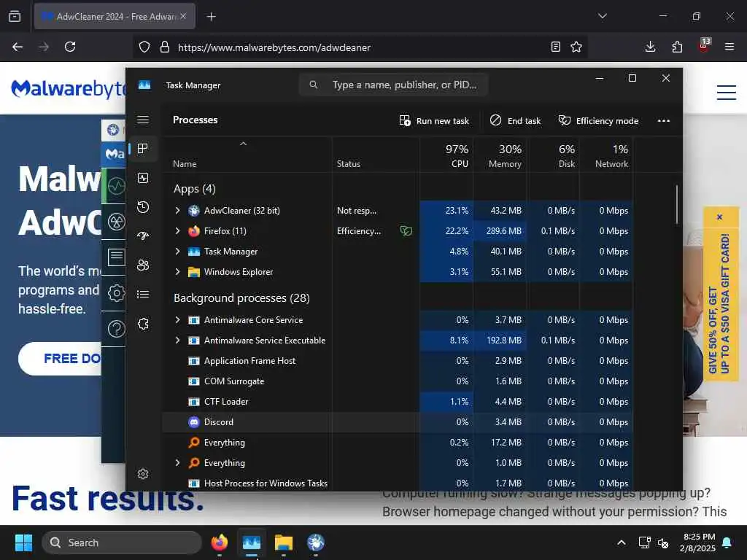The width and height of the screenshot is (747, 560).
Task: Open Firefox View icon at tab bar
Action: click(x=15, y=16)
